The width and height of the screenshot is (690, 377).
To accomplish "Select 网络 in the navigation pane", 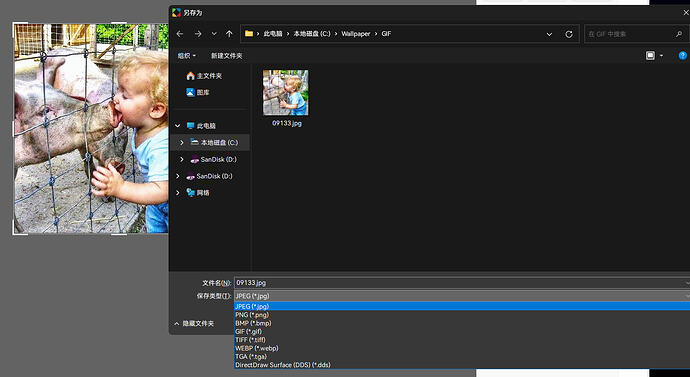I will pyautogui.click(x=198, y=193).
